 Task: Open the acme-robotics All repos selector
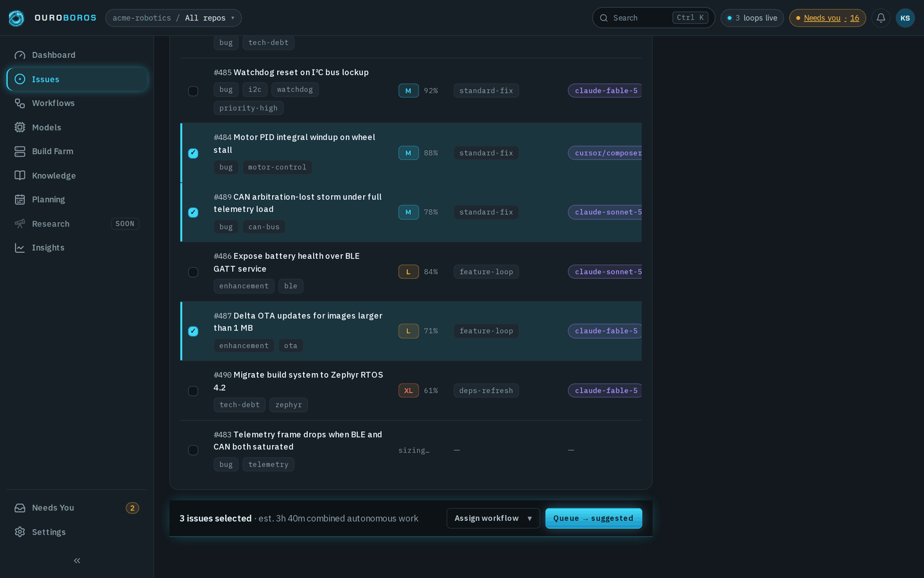coord(173,18)
